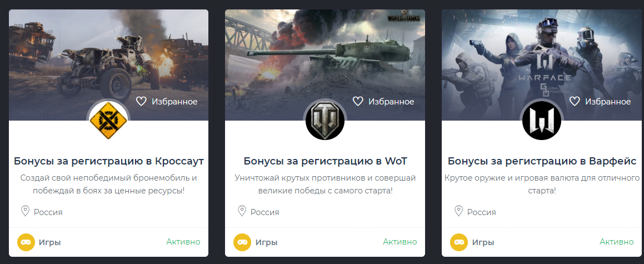Viewport: 644px width, 264px height.
Task: Toggle the heart icon on the WoT card
Action: [358, 101]
